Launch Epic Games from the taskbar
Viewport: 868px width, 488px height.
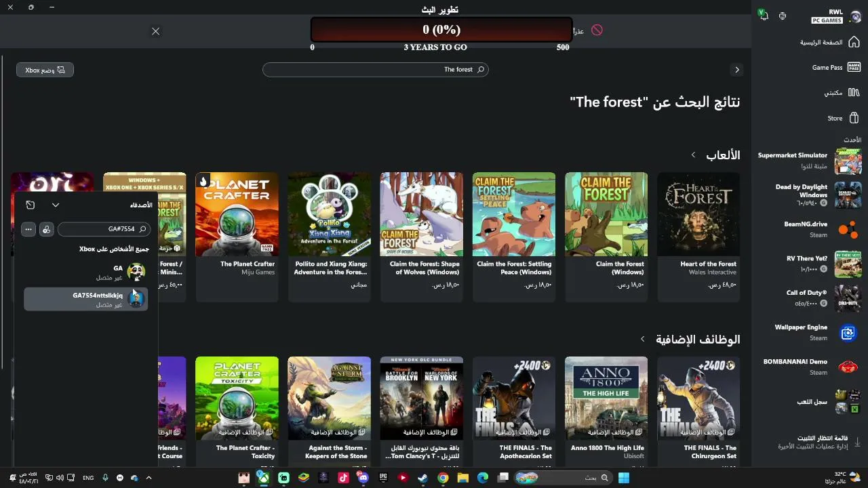[x=382, y=478]
